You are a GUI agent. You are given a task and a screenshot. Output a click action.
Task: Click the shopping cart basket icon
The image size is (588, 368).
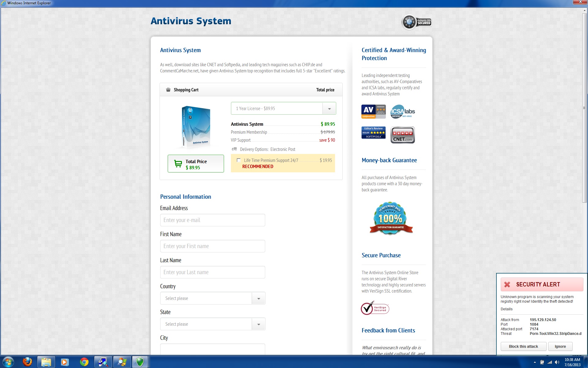click(168, 90)
